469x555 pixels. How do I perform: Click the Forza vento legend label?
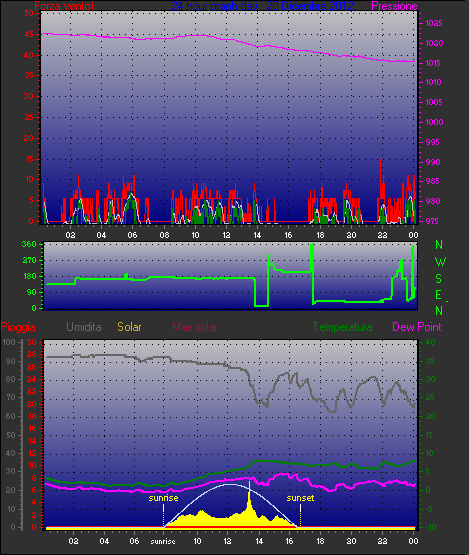[x=64, y=6]
